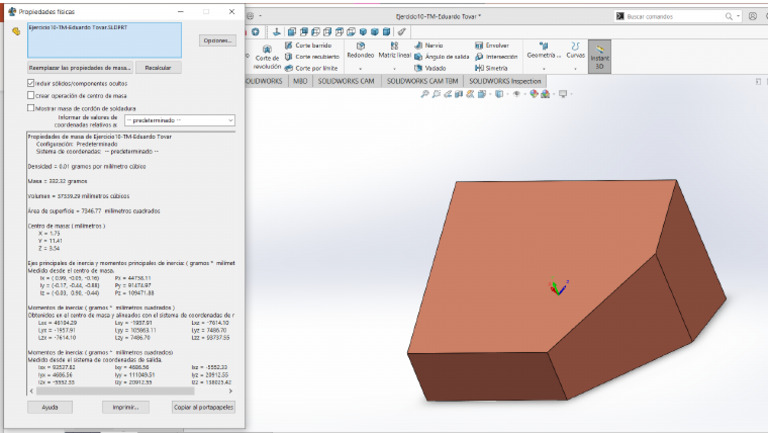Uncheck Incluir sólidos/componentes ocultos
768x433 pixels.
tap(31, 83)
